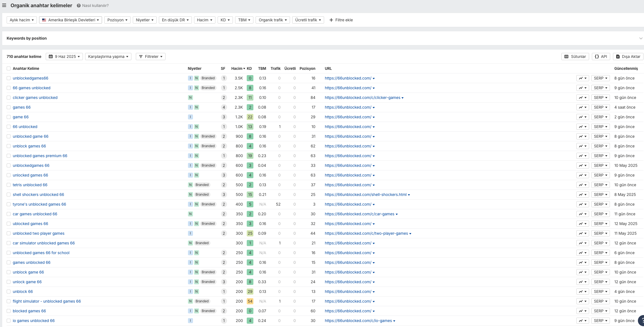Click the plus icon for 'Filtre ekle'
The width and height of the screenshot is (644, 327).
(331, 20)
